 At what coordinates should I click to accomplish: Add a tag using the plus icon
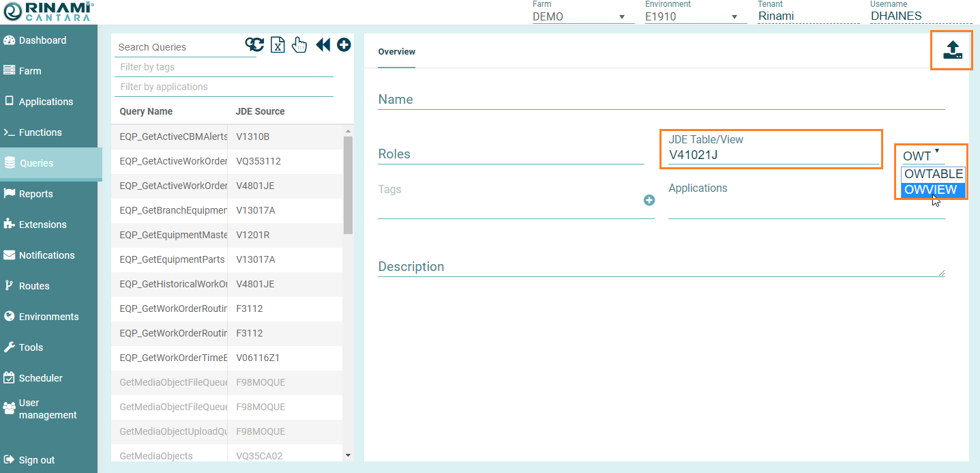[649, 200]
